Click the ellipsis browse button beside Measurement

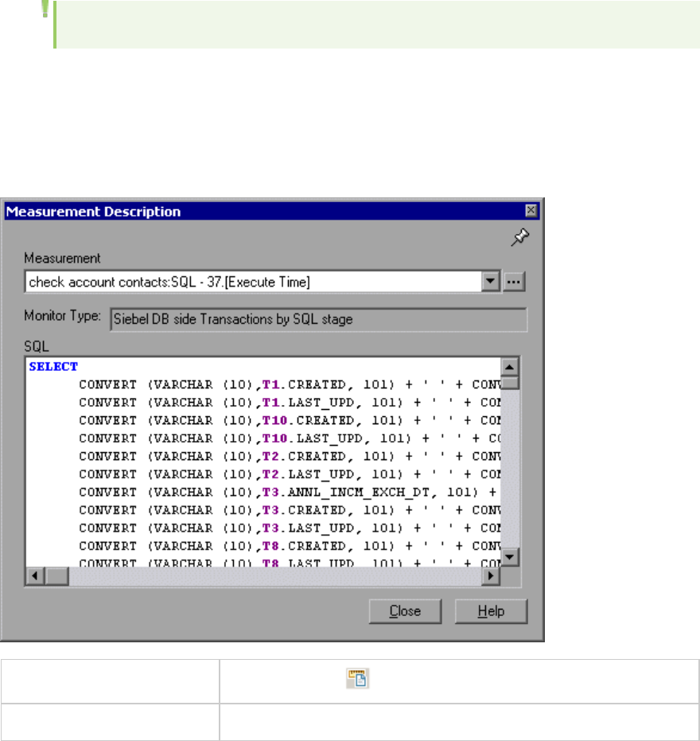point(513,282)
